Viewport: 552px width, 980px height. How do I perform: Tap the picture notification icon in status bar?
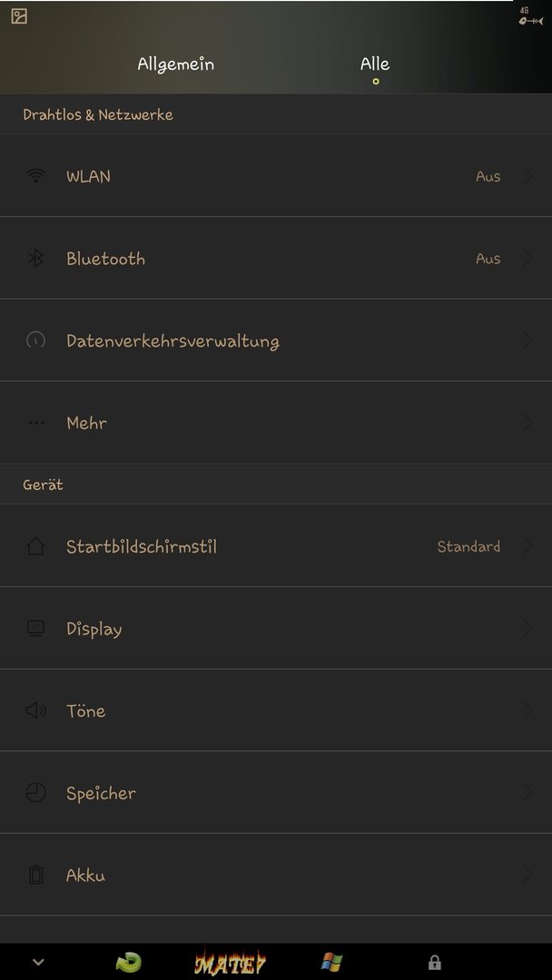19,16
